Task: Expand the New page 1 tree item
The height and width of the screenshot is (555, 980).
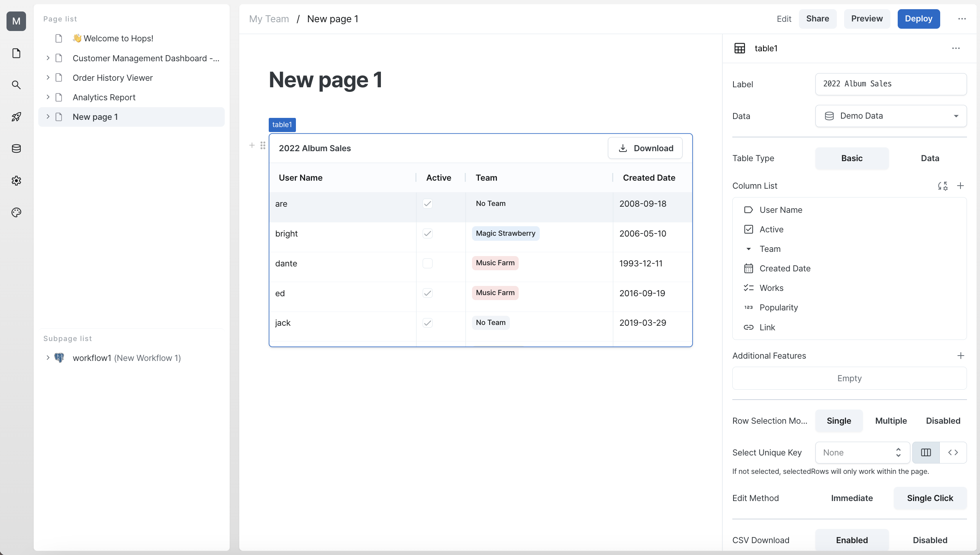Action: 49,116
